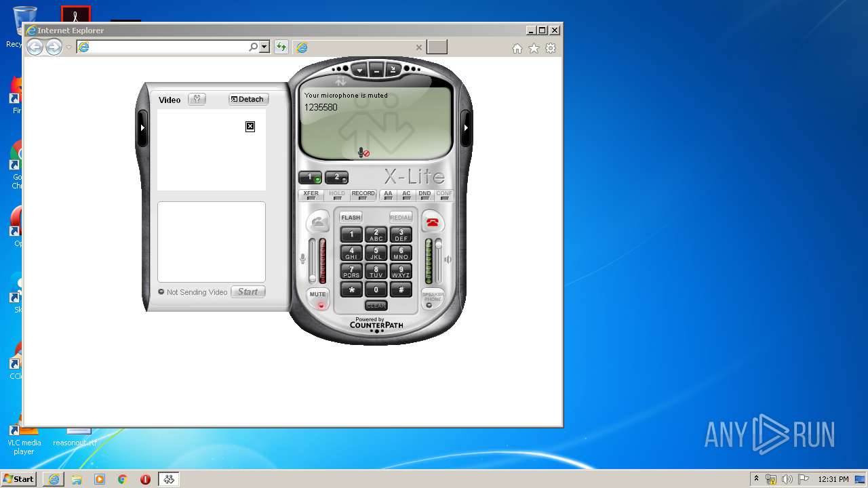
Task: Open video settings wrench icon
Action: click(x=197, y=99)
